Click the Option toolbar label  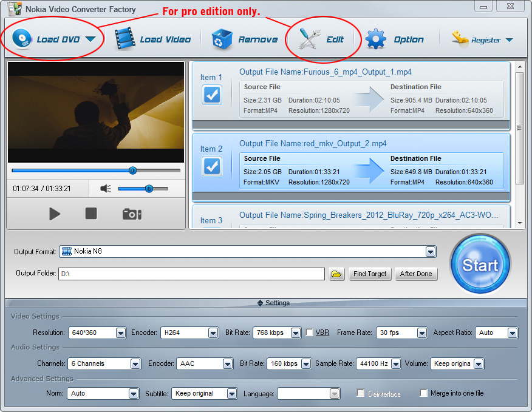[x=409, y=39]
